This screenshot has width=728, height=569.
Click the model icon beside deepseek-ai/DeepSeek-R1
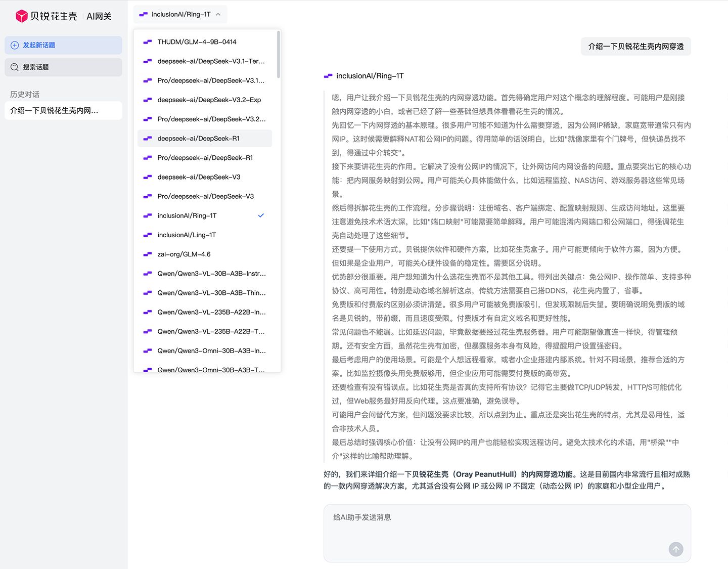point(148,139)
